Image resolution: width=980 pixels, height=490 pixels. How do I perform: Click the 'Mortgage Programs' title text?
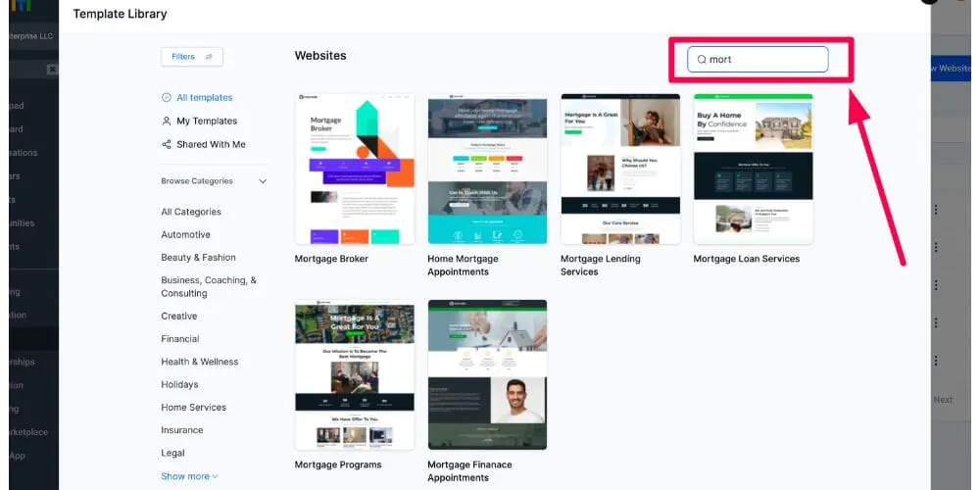(338, 465)
